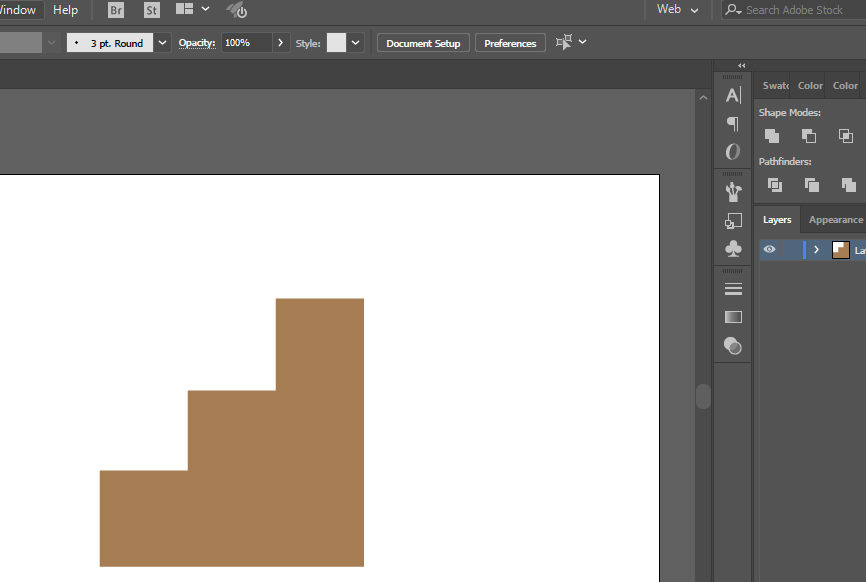Expand the layer's sublayers chevron

click(817, 250)
